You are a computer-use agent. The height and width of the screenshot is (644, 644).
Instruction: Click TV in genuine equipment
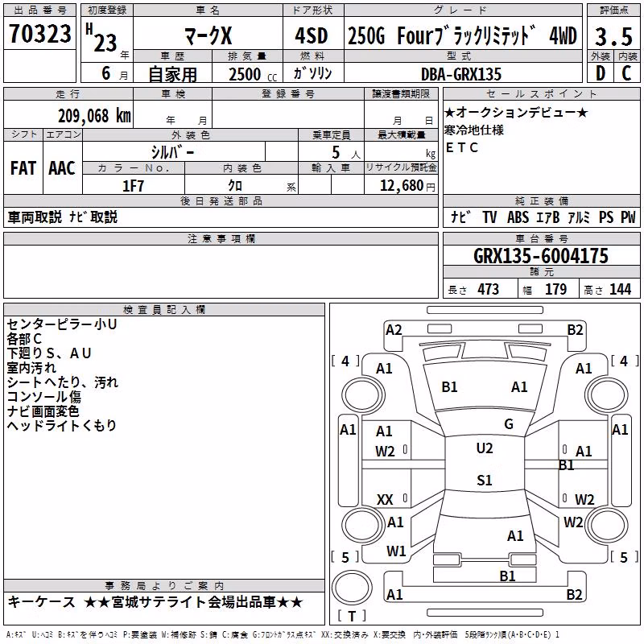click(x=489, y=217)
